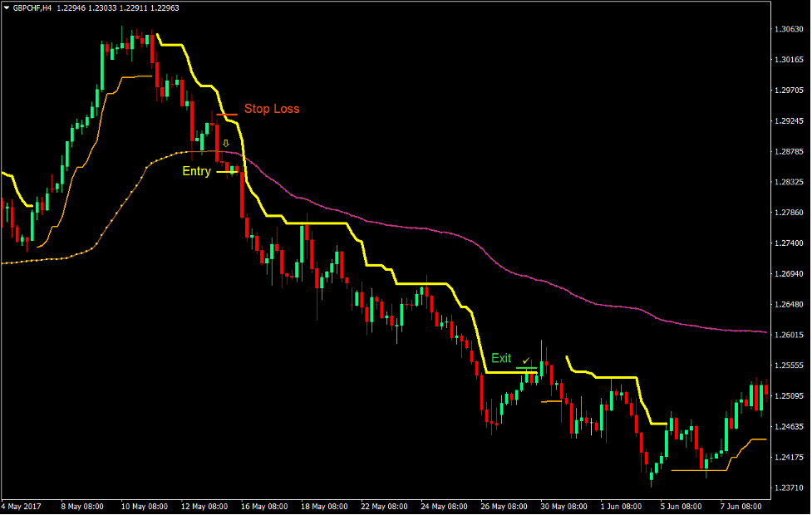
Task: Select the green Exit level line
Action: tap(527, 368)
